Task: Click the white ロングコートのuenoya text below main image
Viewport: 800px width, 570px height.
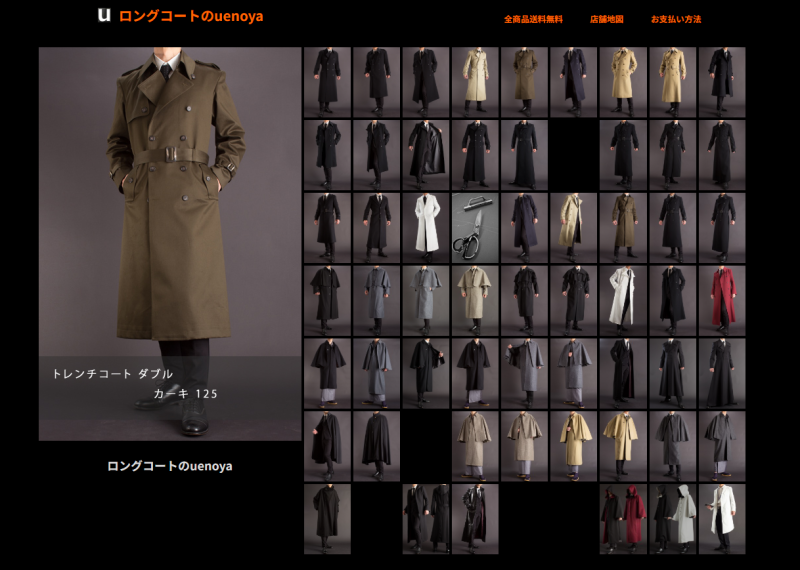Action: click(x=170, y=466)
